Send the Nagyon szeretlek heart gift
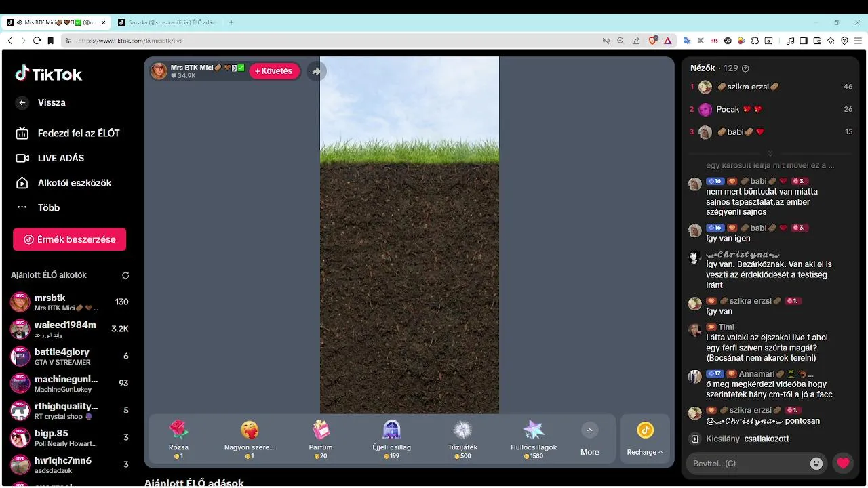The image size is (868, 488). [250, 439]
